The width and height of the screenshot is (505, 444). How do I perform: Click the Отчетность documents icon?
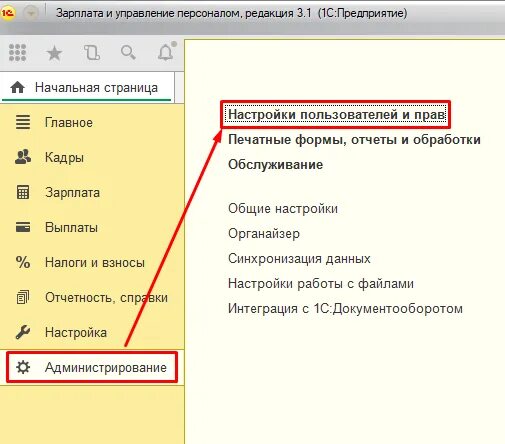(x=23, y=297)
